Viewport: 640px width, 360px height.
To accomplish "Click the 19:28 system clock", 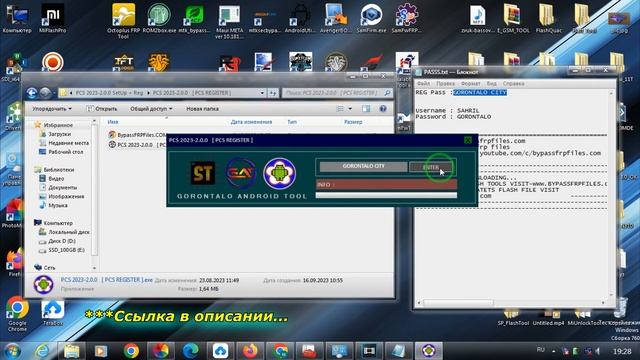I will tap(622, 351).
